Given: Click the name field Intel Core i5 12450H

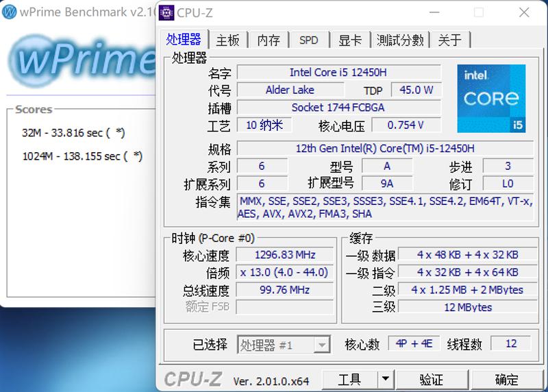Looking at the screenshot, I should (338, 73).
